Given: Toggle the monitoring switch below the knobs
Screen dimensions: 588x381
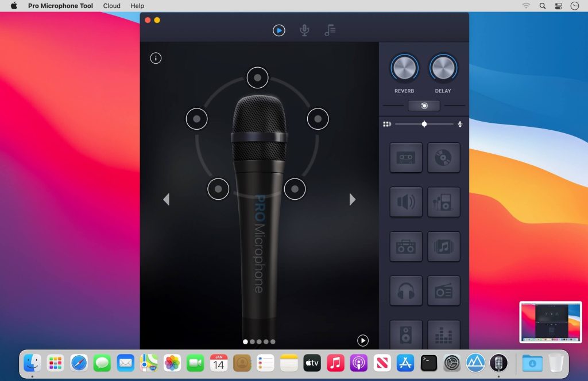Looking at the screenshot, I should (x=424, y=106).
